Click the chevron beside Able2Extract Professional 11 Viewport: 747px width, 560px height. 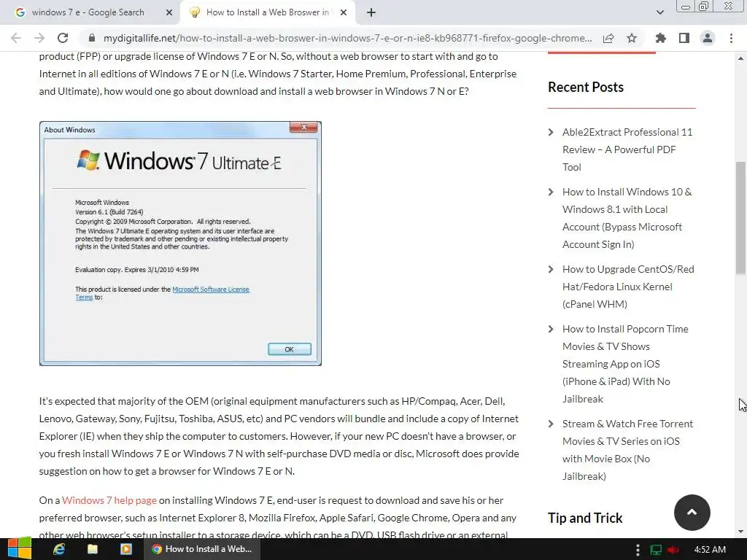pyautogui.click(x=551, y=132)
